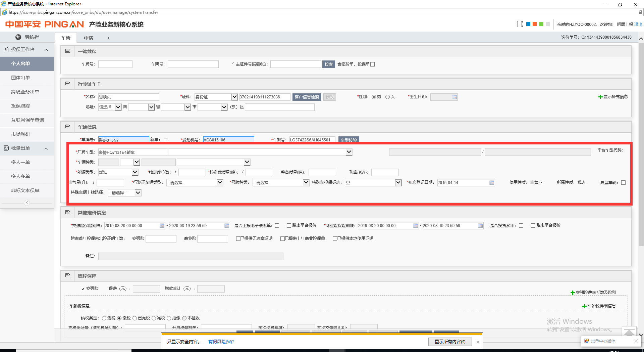The image size is (644, 352).
Task: Open calendar for 商业险 end date
Action: (480, 226)
